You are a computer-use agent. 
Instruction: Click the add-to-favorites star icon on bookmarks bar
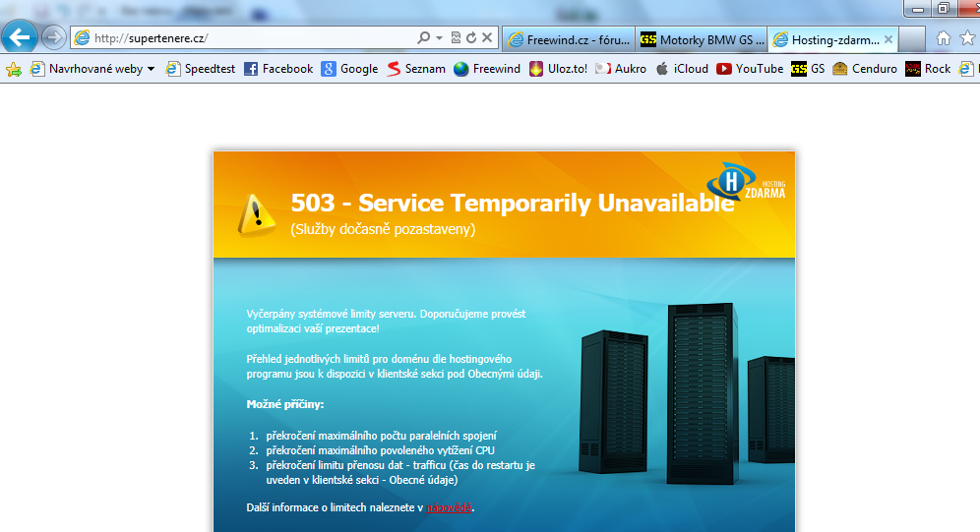click(14, 69)
